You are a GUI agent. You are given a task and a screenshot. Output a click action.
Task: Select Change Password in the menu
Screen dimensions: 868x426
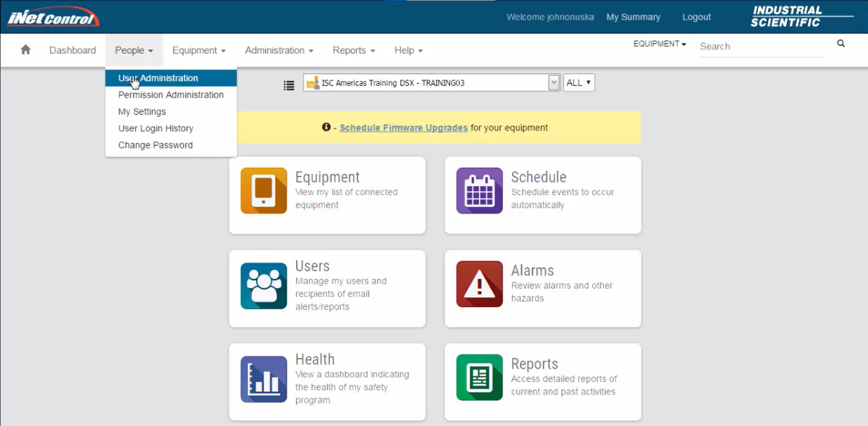click(x=155, y=145)
